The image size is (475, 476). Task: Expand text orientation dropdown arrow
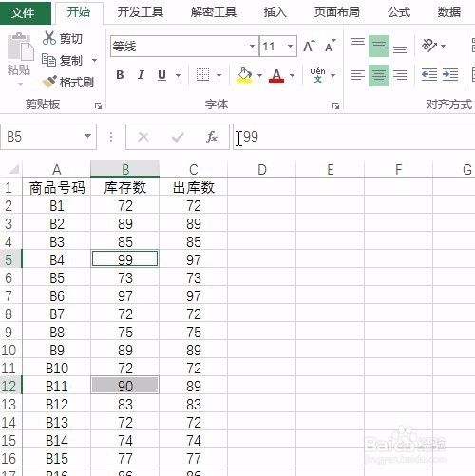444,46
